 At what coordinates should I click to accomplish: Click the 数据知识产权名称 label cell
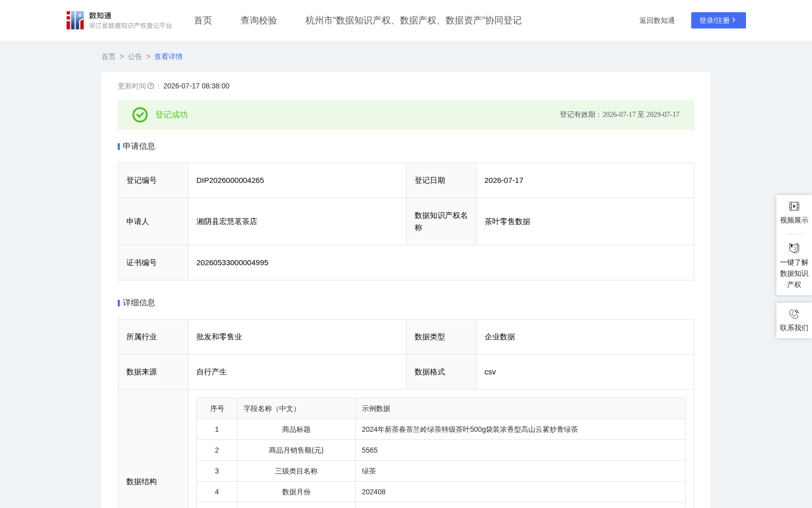tap(441, 221)
